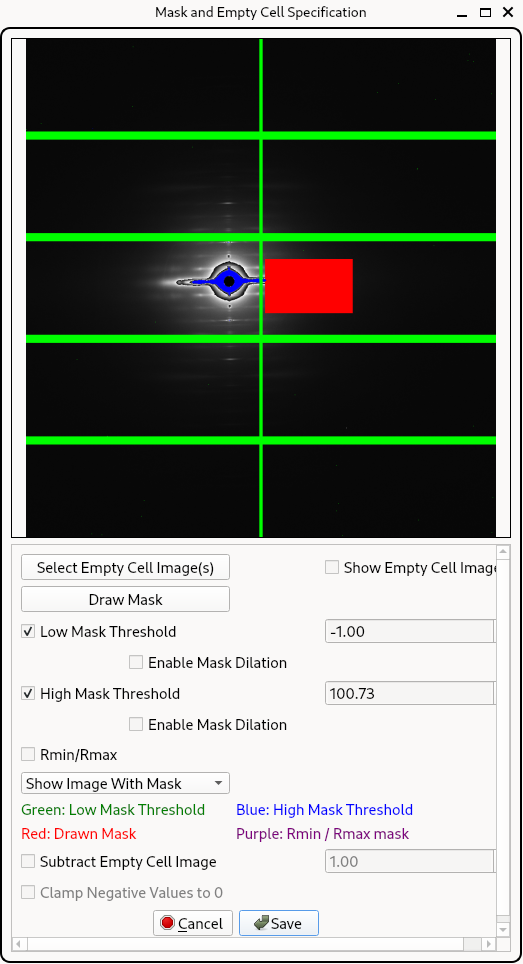Click the Low Mask Threshold value field -1.00
This screenshot has height=964, width=523.
coord(409,631)
